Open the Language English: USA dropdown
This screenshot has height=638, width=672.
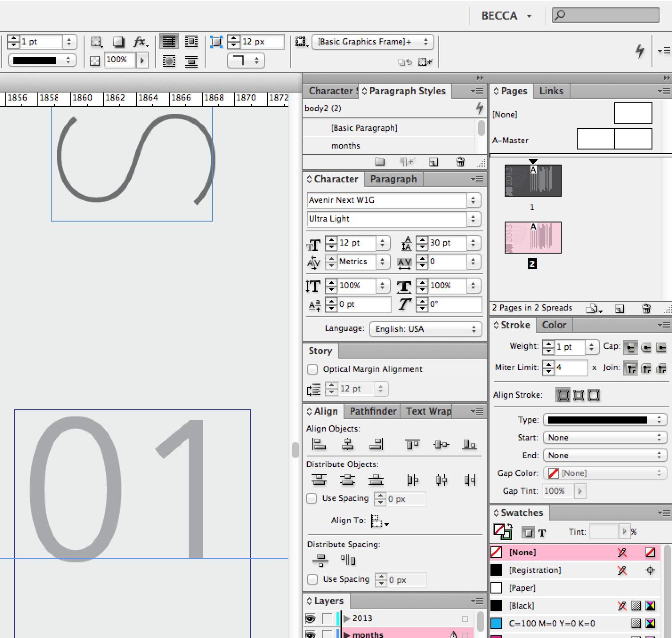click(425, 329)
